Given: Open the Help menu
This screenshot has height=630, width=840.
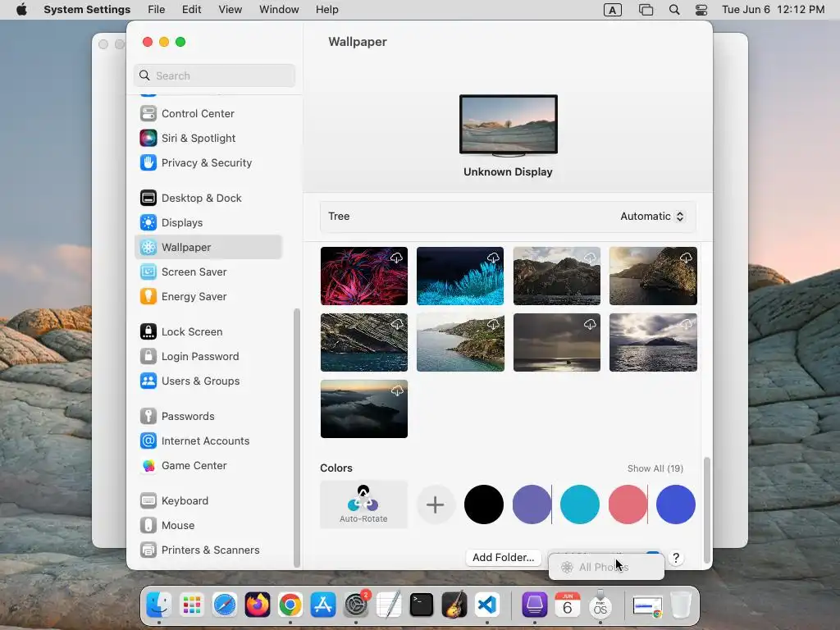Looking at the screenshot, I should [326, 10].
